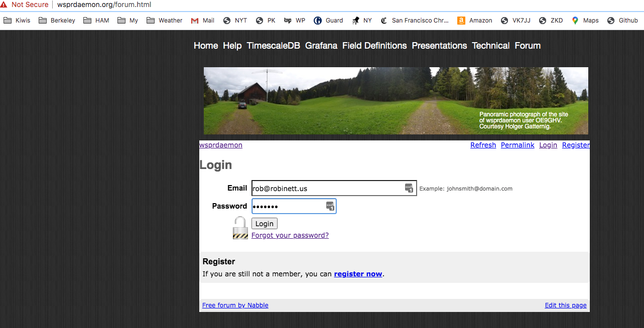Open the San Francisco Chronicle bookmark
Viewport: 644px width, 328px height.
pos(415,21)
